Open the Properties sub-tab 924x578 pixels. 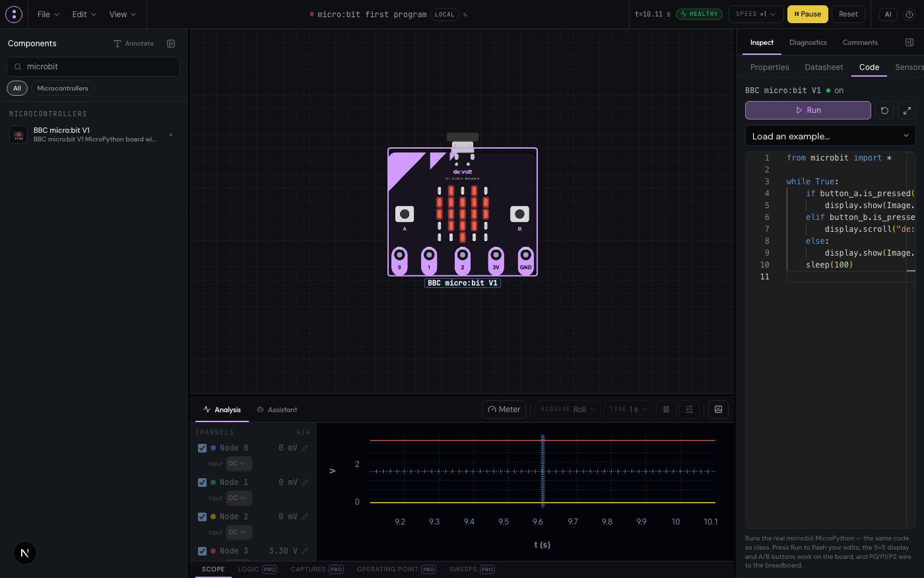[x=770, y=67]
